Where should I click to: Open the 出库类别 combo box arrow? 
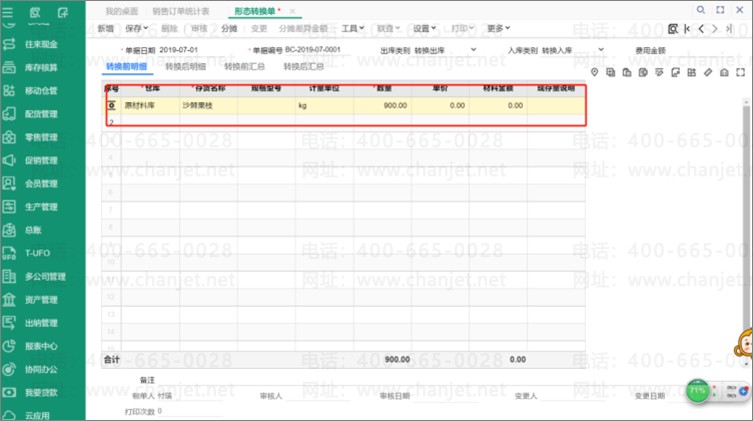pyautogui.click(x=474, y=50)
